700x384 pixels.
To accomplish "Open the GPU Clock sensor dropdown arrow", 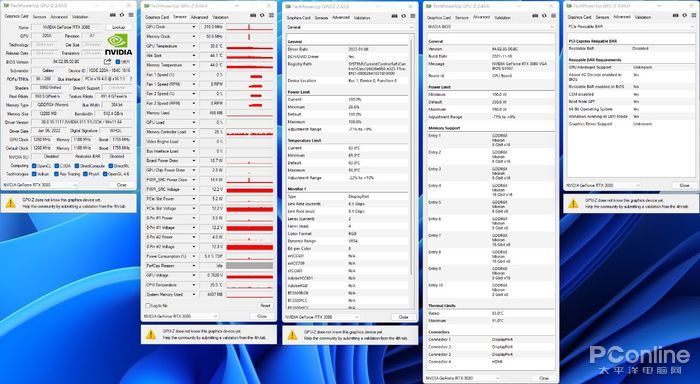I will pyautogui.click(x=194, y=27).
